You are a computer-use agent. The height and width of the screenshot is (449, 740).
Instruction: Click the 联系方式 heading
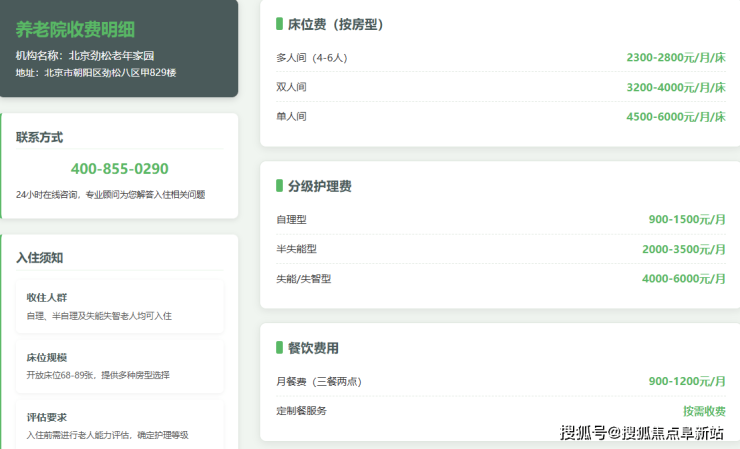point(39,137)
